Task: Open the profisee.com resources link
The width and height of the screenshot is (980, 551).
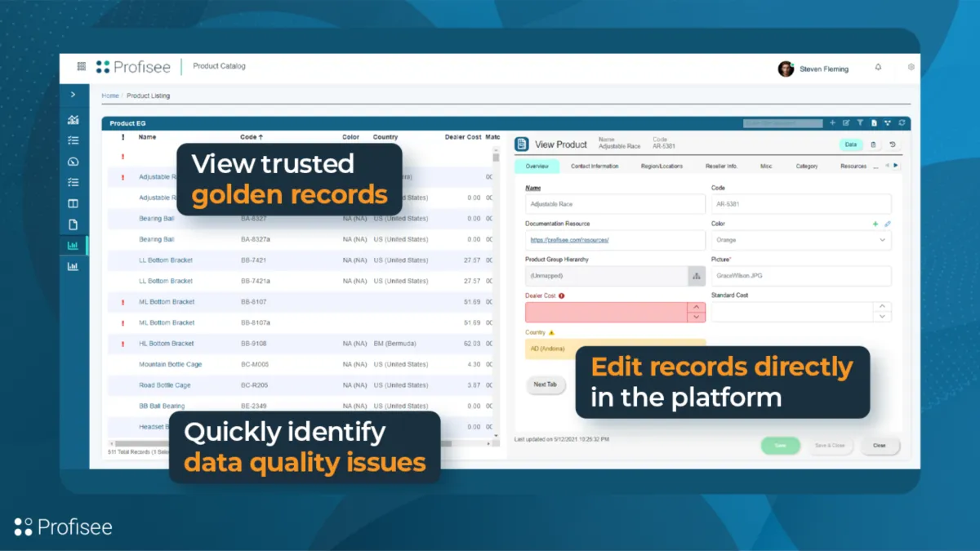Action: pyautogui.click(x=569, y=240)
